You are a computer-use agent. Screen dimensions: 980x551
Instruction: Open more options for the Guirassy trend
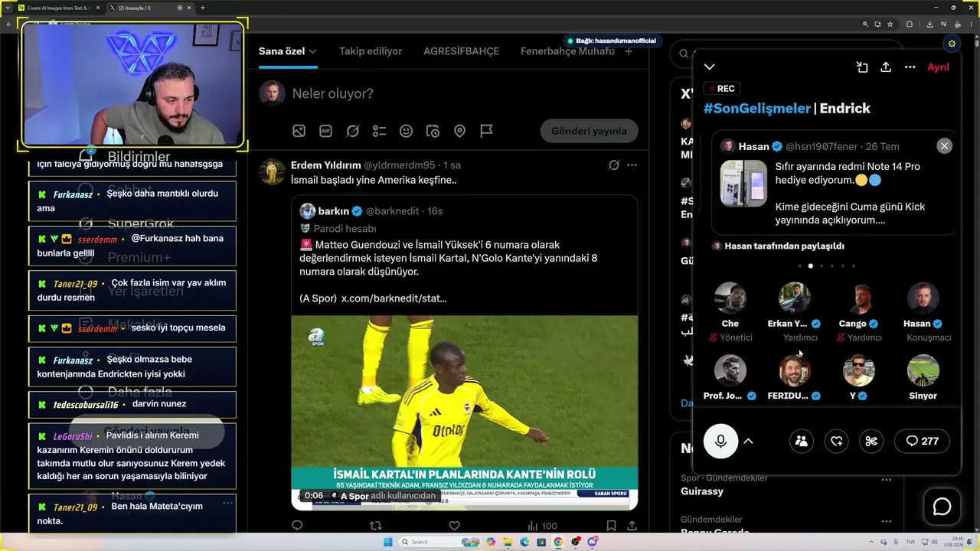tap(887, 480)
